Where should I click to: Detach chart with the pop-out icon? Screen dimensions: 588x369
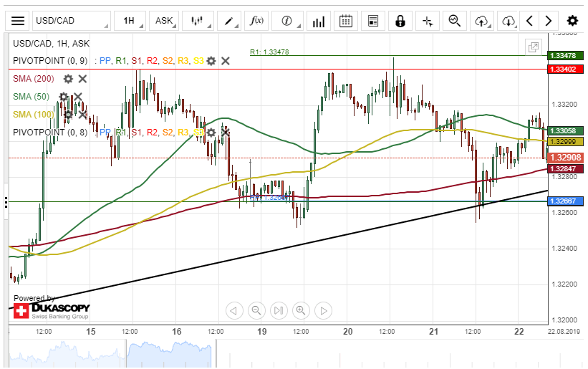pos(533,47)
